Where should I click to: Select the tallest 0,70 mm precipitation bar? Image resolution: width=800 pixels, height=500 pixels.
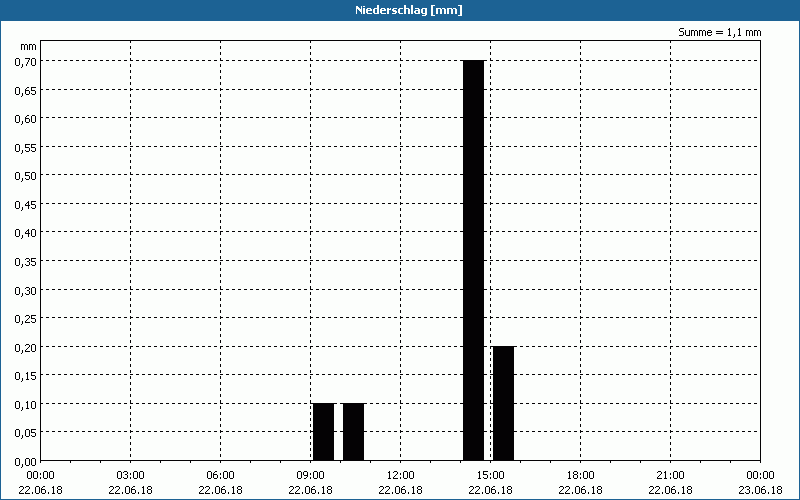click(x=473, y=260)
